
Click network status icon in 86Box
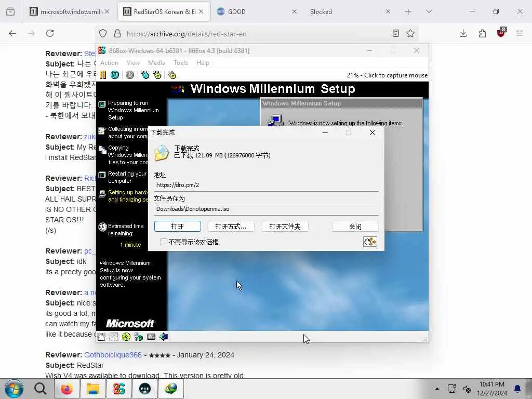138,337
